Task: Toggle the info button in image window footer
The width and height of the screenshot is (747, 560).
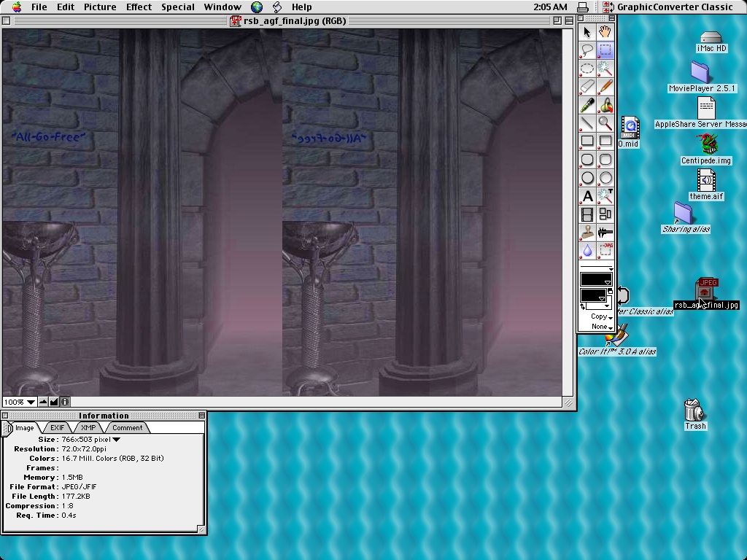Action: 65,402
